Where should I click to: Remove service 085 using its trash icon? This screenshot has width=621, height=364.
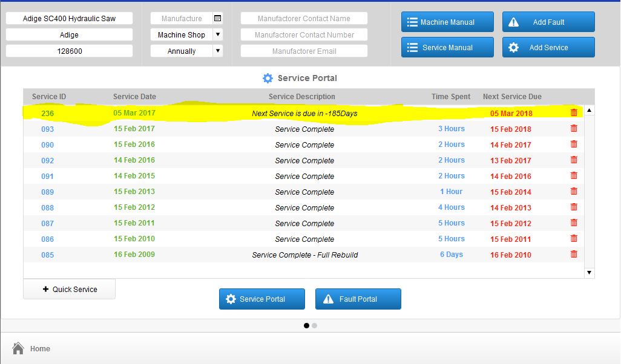[x=573, y=255]
